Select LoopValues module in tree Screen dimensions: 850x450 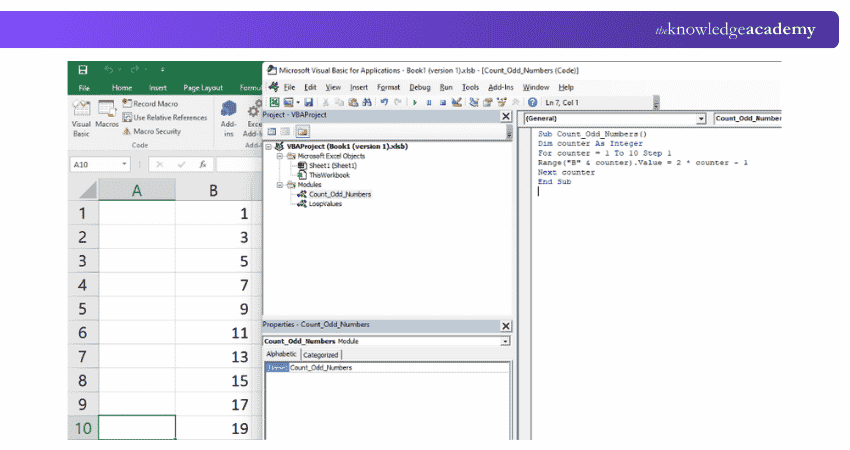click(320, 204)
